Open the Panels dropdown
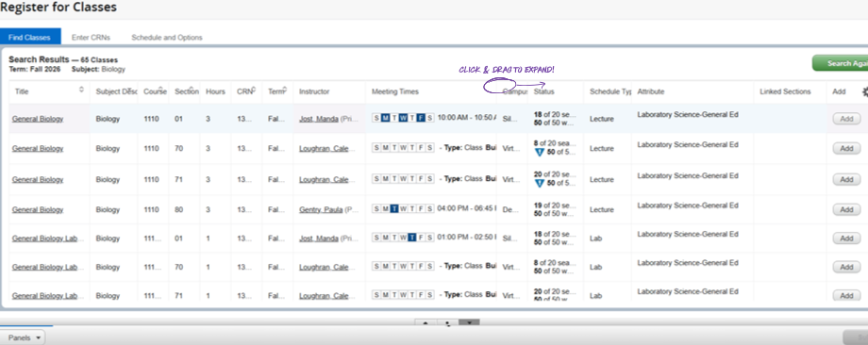Viewport: 868px width, 345px height. point(23,337)
